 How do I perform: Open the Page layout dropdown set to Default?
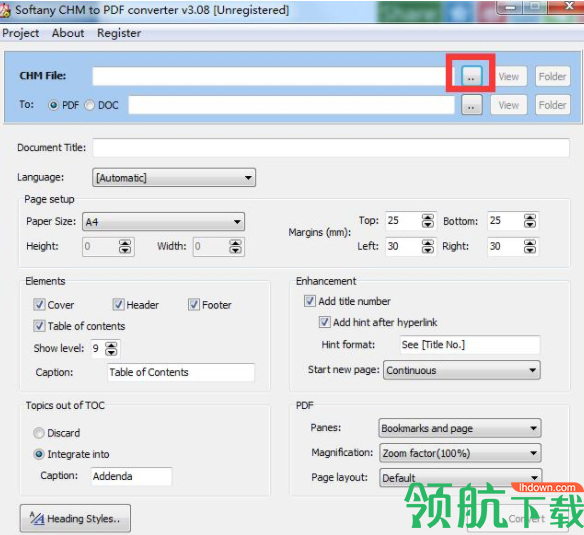point(460,478)
